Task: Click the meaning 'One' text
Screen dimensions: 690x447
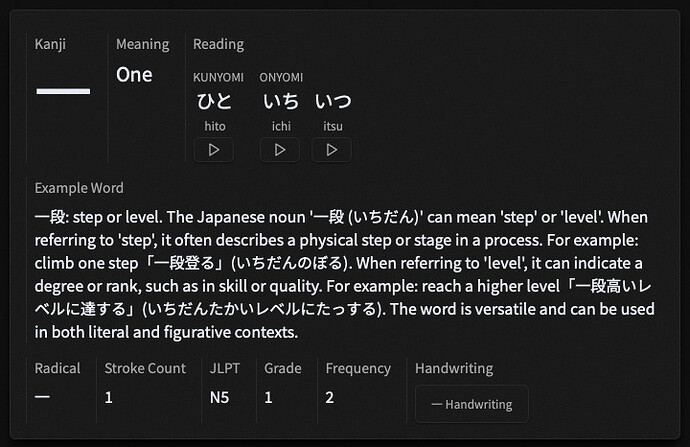Action: coord(134,75)
